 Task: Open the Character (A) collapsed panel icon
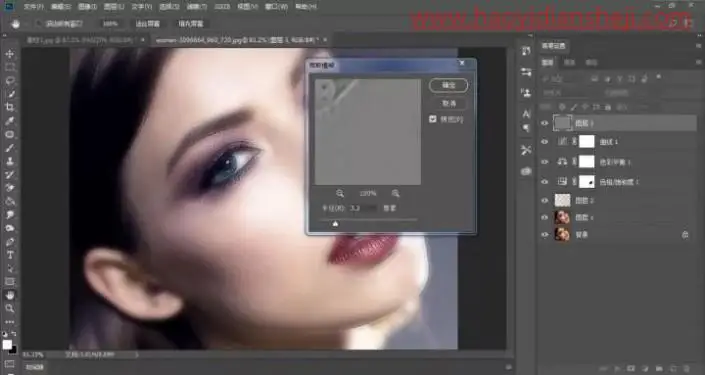coord(526,113)
